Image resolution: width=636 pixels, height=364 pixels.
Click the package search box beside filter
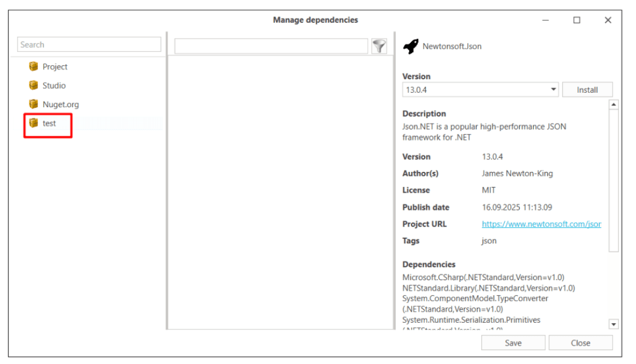271,46
